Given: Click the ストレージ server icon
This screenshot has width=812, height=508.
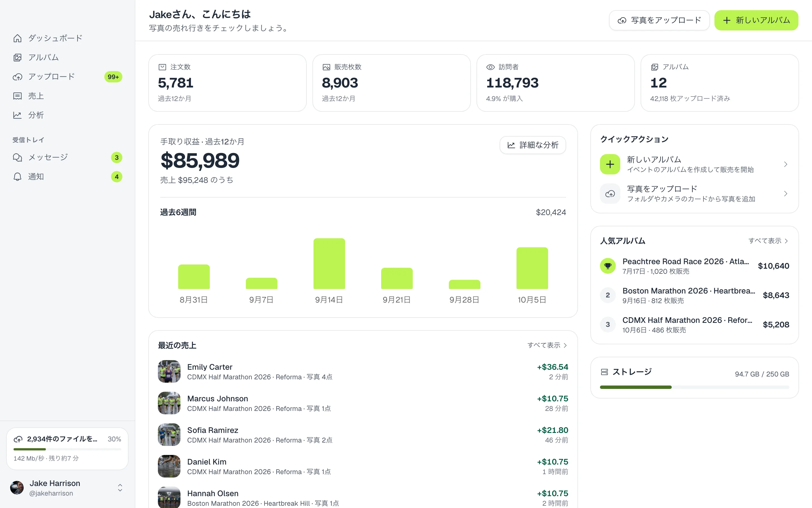Looking at the screenshot, I should (x=604, y=372).
